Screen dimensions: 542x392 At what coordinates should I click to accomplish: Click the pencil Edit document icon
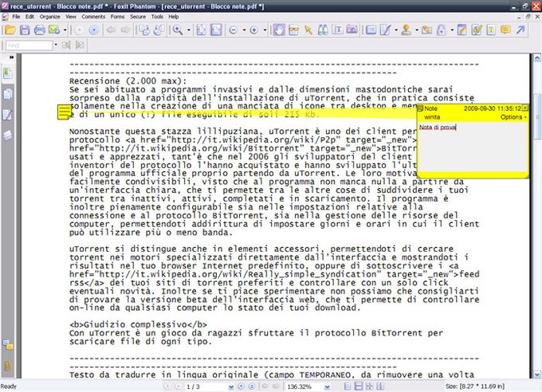point(462,30)
